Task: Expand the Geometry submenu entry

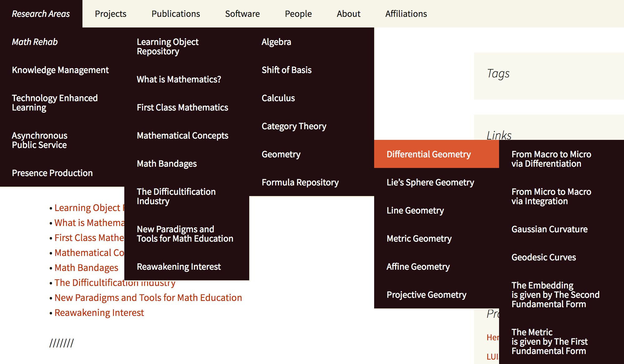Action: 281,154
